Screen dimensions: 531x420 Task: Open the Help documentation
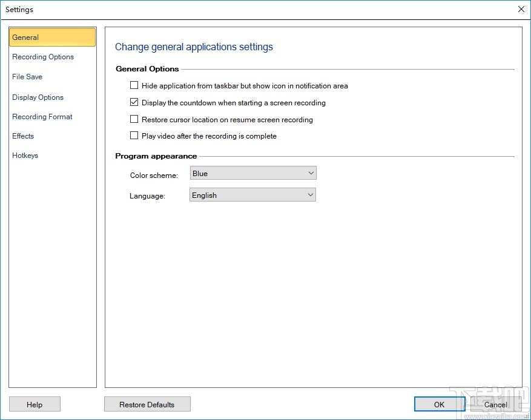coord(35,404)
